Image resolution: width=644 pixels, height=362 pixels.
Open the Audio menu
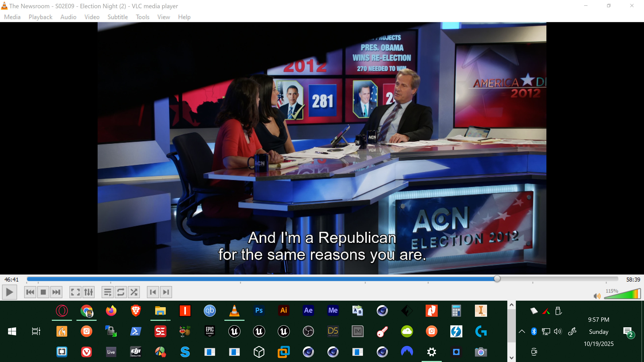click(x=68, y=17)
